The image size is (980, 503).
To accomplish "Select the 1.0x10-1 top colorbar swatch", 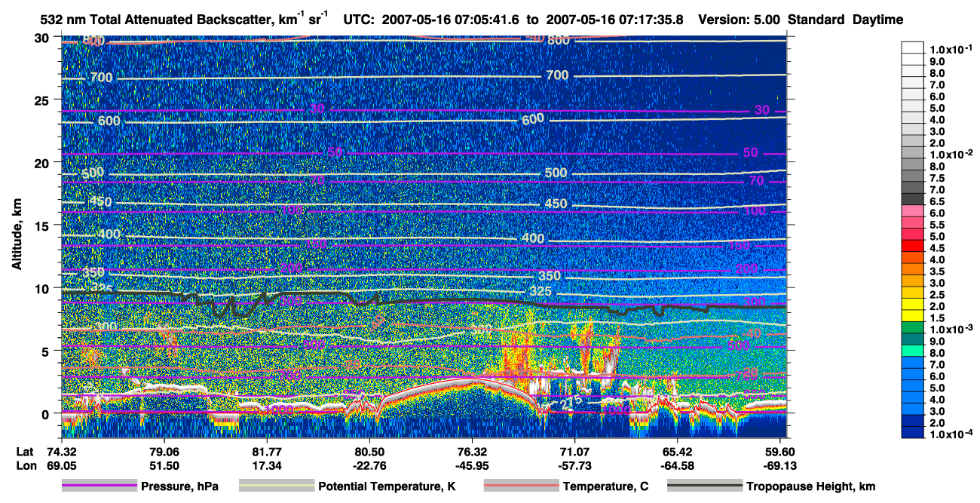I will coord(914,46).
